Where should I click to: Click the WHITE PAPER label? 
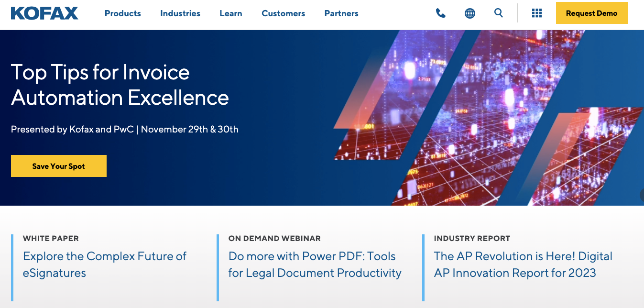tap(51, 238)
